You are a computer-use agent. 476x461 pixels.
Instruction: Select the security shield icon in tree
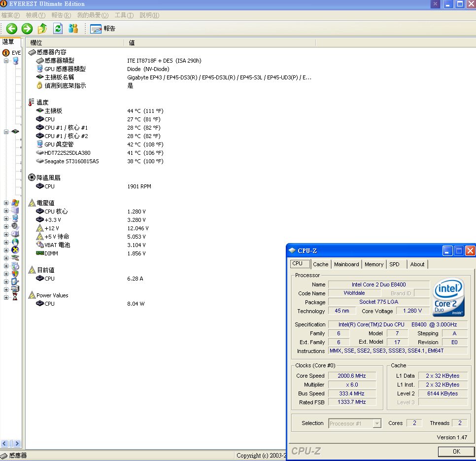point(15,274)
